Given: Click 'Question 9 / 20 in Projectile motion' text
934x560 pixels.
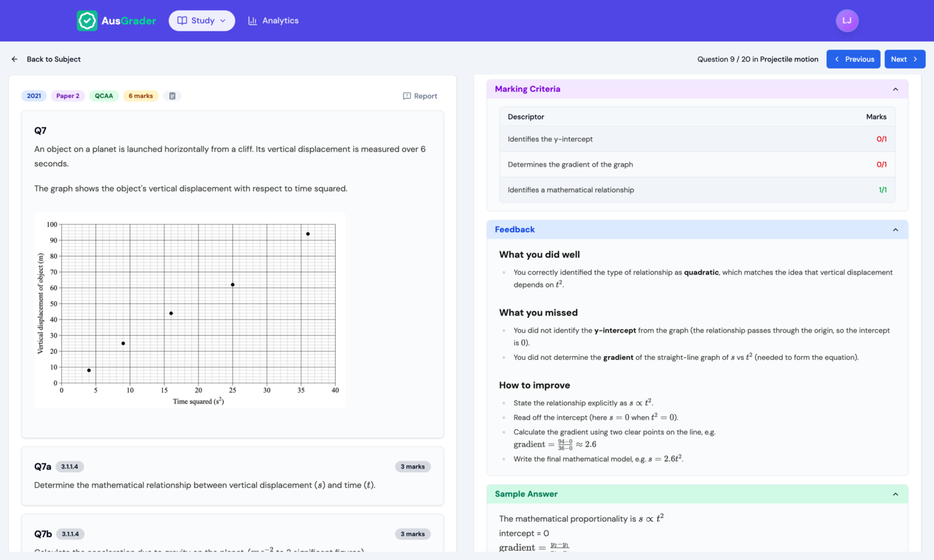Looking at the screenshot, I should point(758,59).
